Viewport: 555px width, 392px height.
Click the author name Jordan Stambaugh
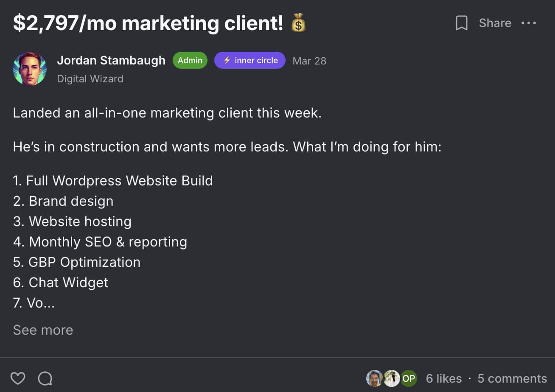(111, 60)
